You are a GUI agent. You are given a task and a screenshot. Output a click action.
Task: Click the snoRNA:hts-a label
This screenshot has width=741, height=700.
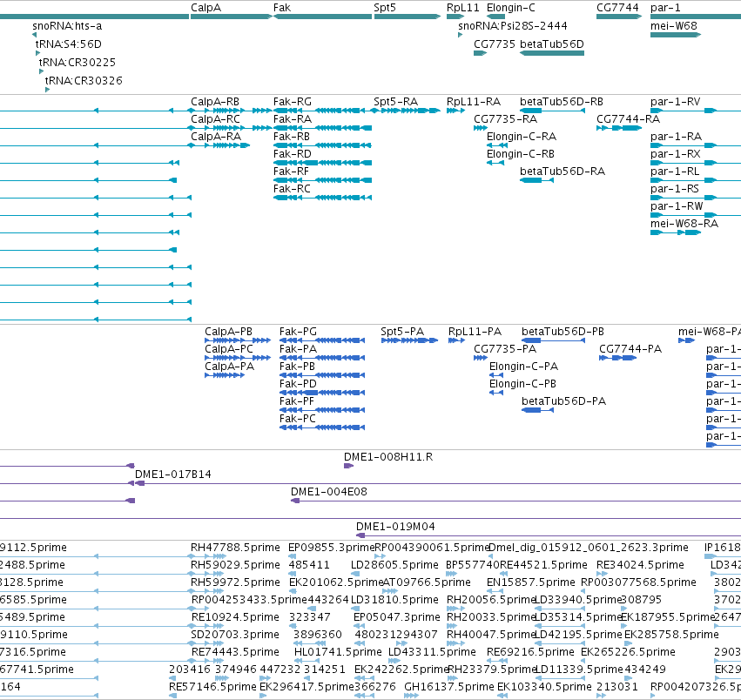[x=67, y=26]
